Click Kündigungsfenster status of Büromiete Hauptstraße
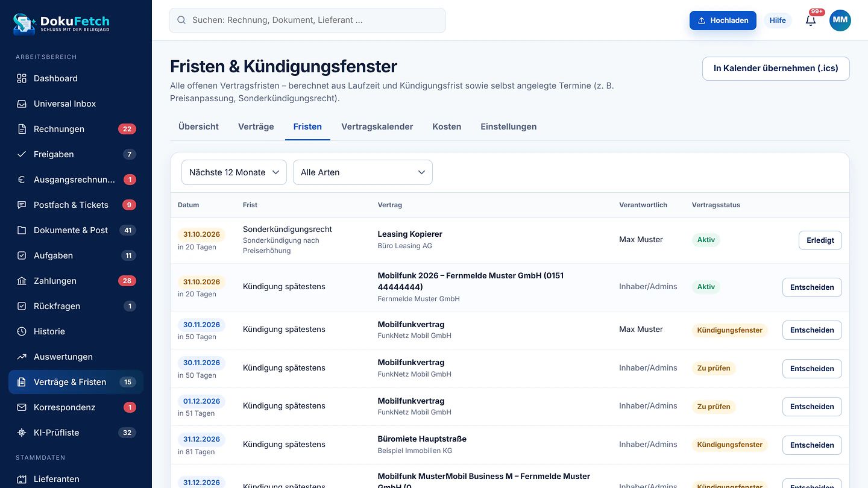Image resolution: width=868 pixels, height=488 pixels. click(x=730, y=445)
